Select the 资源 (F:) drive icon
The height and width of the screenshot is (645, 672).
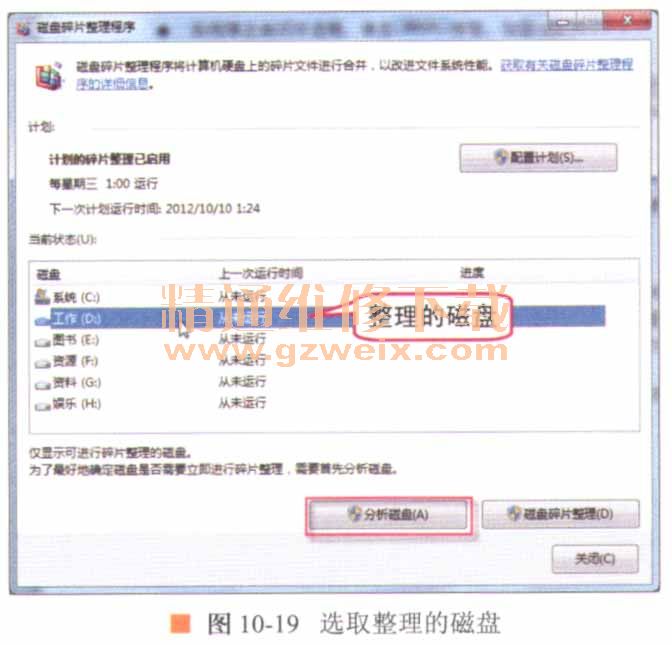(x=42, y=363)
